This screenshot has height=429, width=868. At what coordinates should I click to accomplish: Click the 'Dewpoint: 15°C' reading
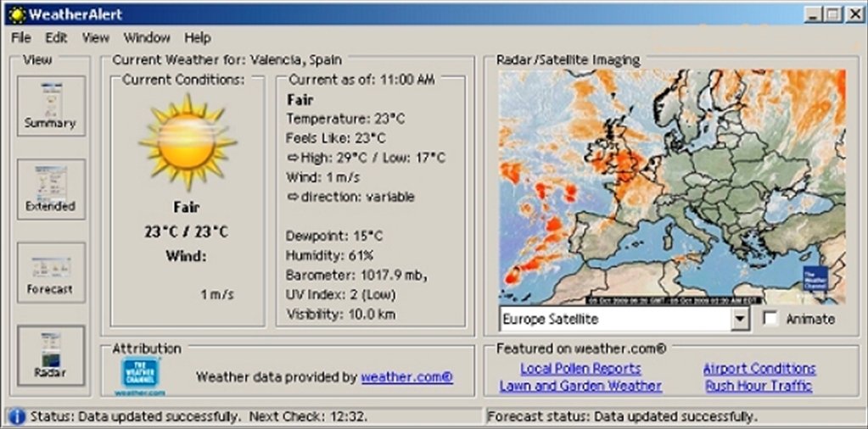coord(334,236)
